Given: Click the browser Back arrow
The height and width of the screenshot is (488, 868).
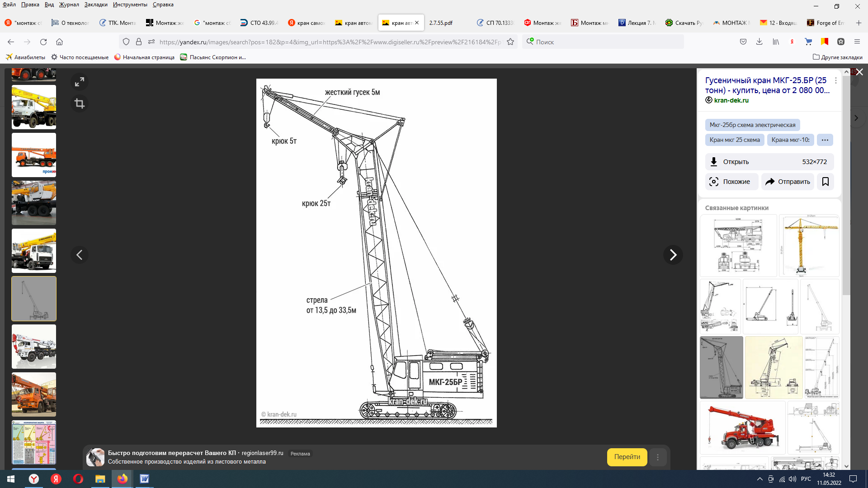Looking at the screenshot, I should 11,42.
